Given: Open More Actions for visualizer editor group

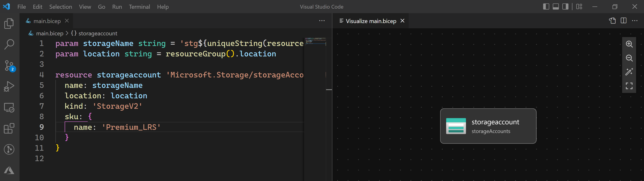Looking at the screenshot, I should [635, 21].
